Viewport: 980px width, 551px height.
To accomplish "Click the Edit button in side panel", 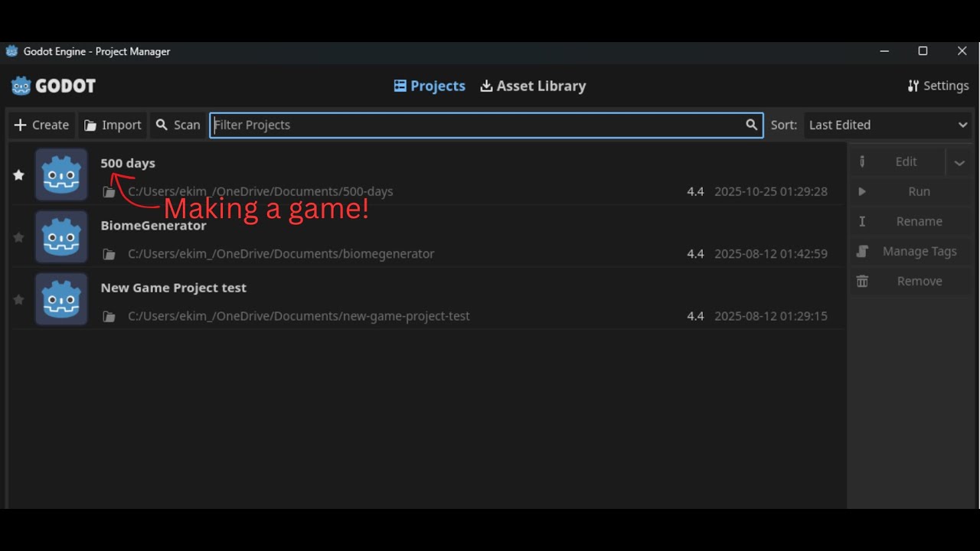I will tap(897, 161).
